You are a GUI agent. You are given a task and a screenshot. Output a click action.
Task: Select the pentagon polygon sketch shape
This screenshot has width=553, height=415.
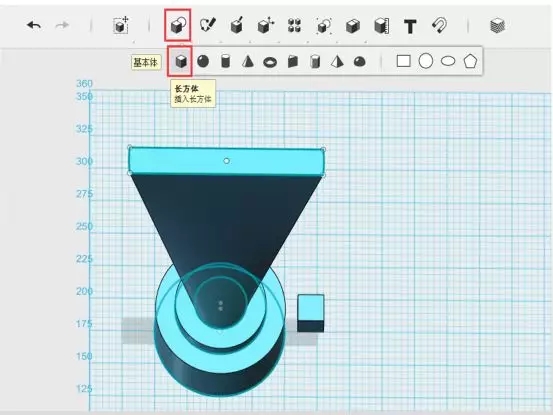(x=470, y=61)
